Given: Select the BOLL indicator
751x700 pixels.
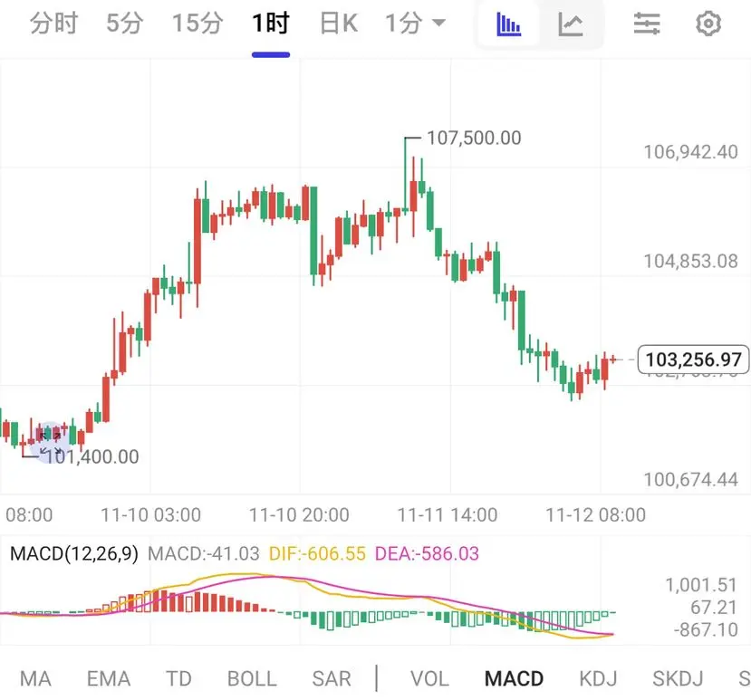Looking at the screenshot, I should coord(252,678).
